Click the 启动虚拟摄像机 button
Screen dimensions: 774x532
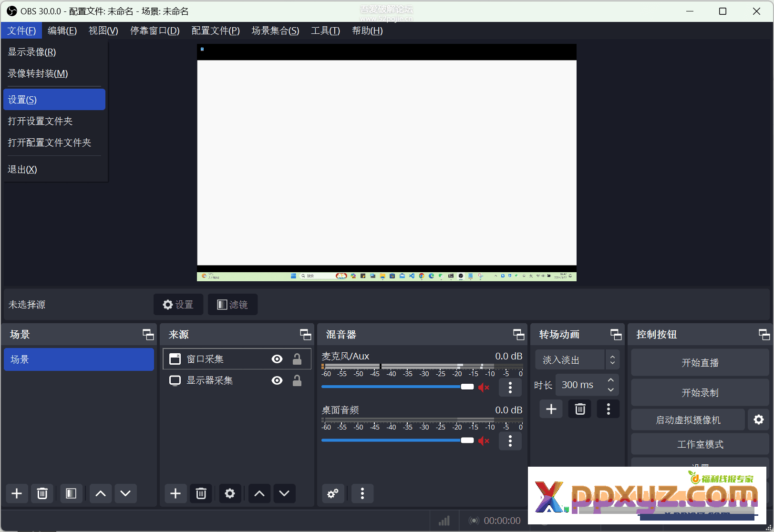click(688, 420)
